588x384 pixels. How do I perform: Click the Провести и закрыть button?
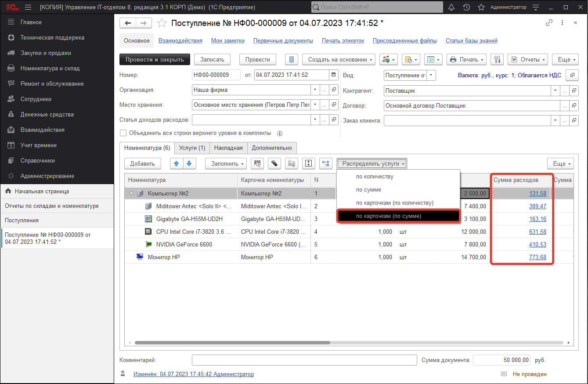[155, 59]
